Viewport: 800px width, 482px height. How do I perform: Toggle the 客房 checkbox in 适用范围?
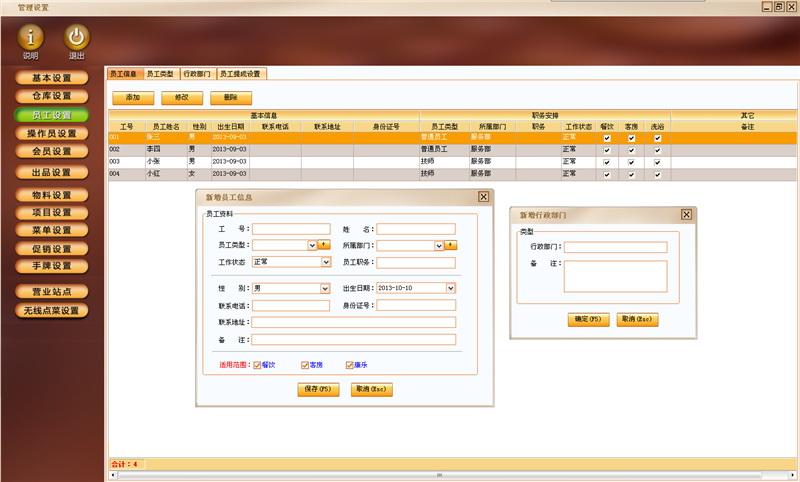[x=305, y=365]
